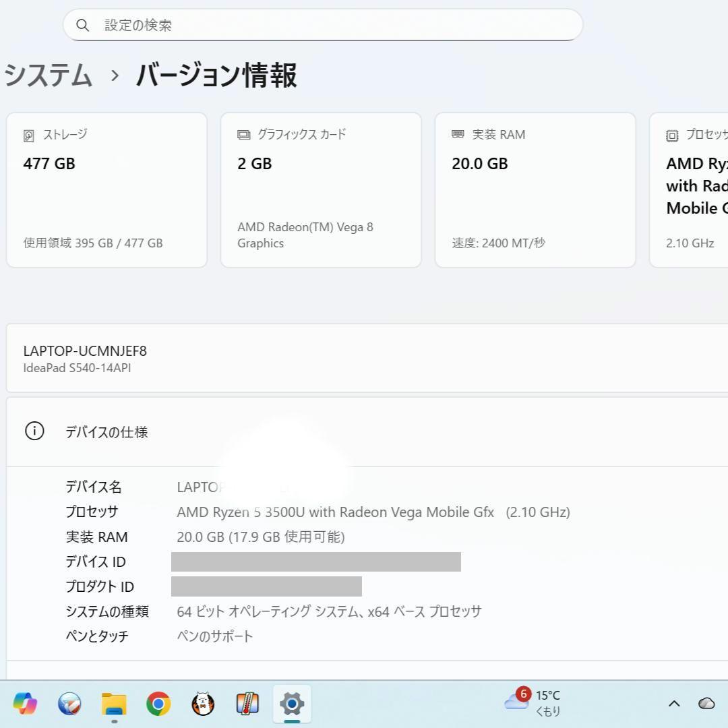Open the weather widget showing 15°C くもり

[x=533, y=703]
